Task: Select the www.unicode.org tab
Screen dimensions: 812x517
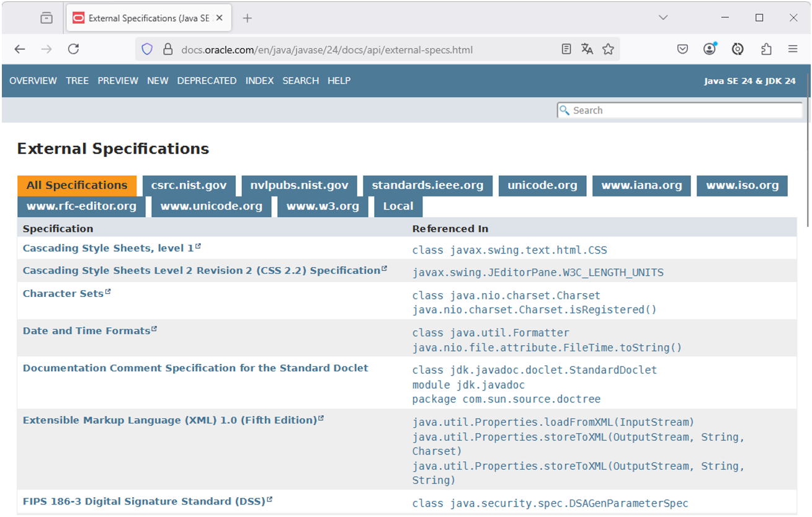Action: click(x=212, y=206)
